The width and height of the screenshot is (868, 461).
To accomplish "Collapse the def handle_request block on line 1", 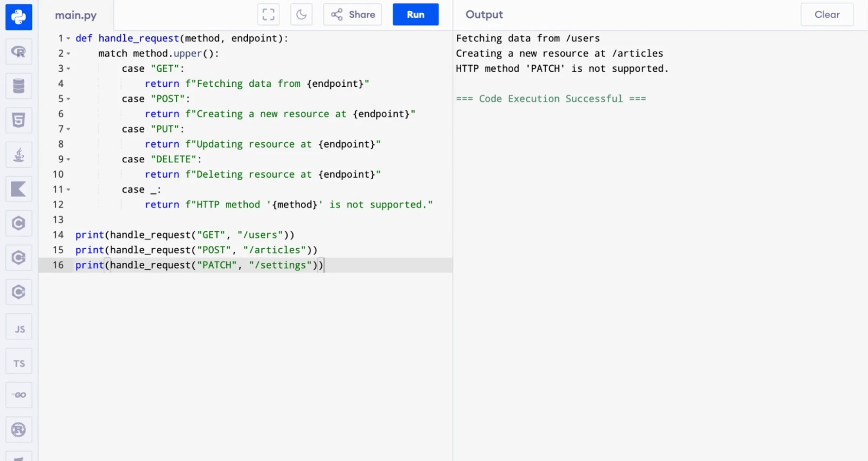I will tap(68, 39).
